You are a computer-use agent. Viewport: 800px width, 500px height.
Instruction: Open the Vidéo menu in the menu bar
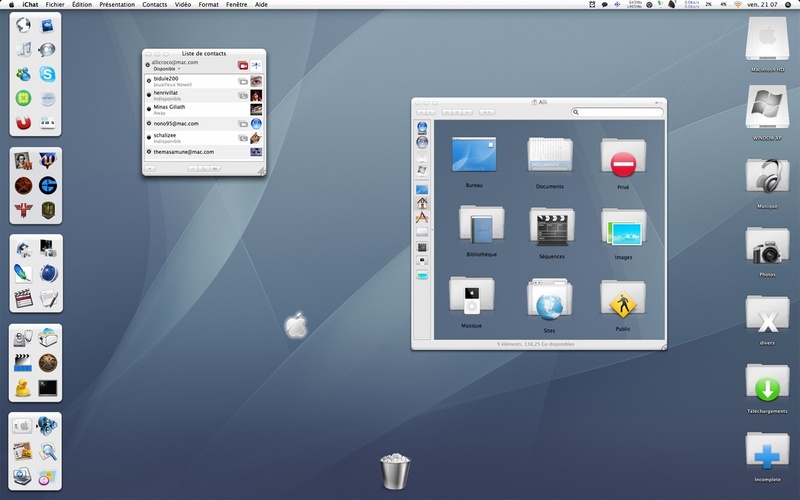[183, 5]
